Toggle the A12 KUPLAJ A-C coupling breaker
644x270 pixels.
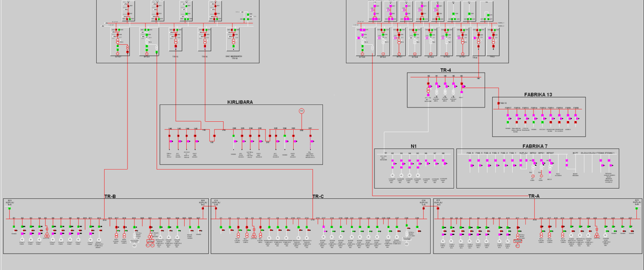(x=438, y=208)
